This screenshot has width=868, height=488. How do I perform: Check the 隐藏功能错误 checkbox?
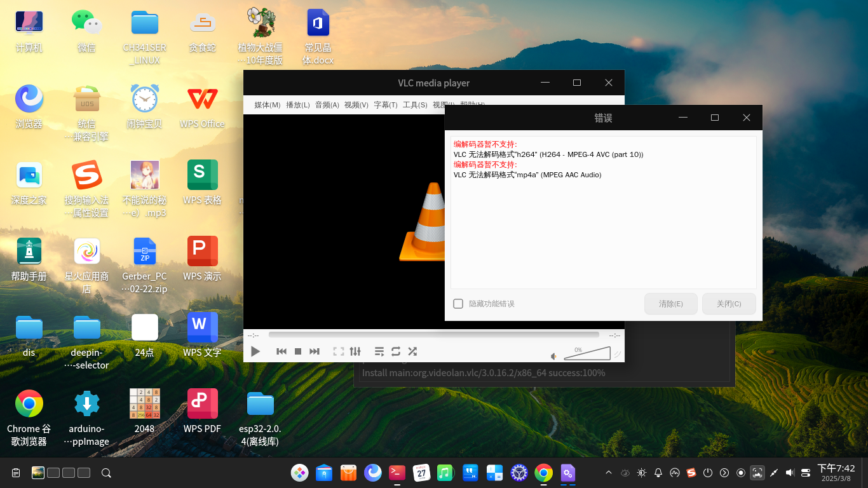[458, 304]
